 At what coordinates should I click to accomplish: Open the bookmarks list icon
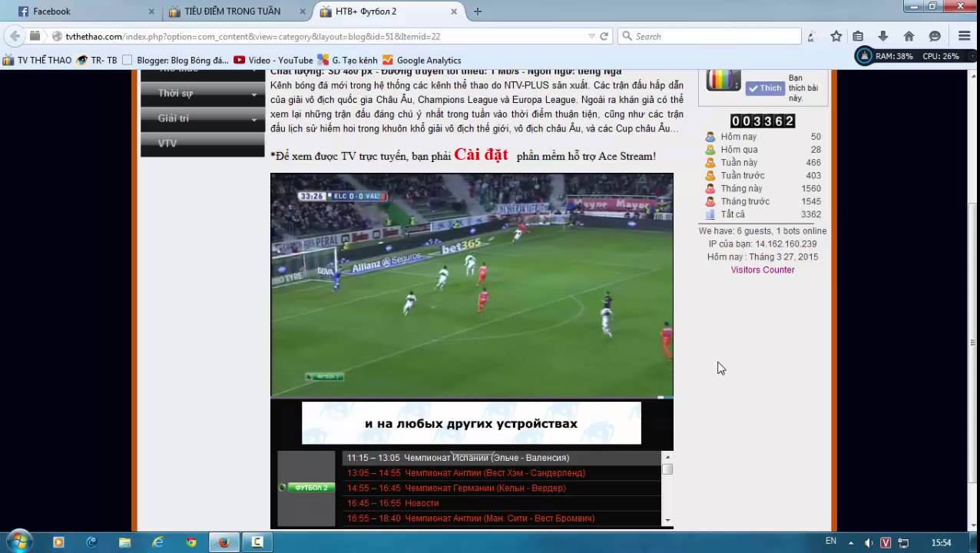pyautogui.click(x=858, y=36)
